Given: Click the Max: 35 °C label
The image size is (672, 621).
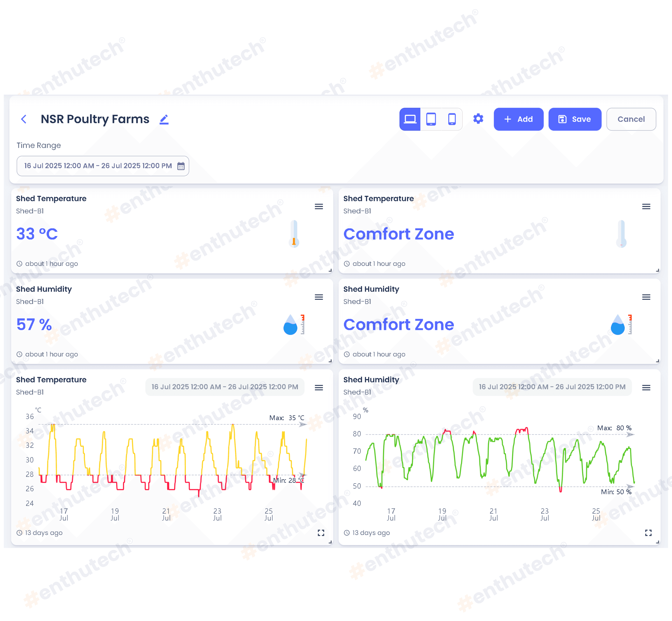Looking at the screenshot, I should 287,418.
